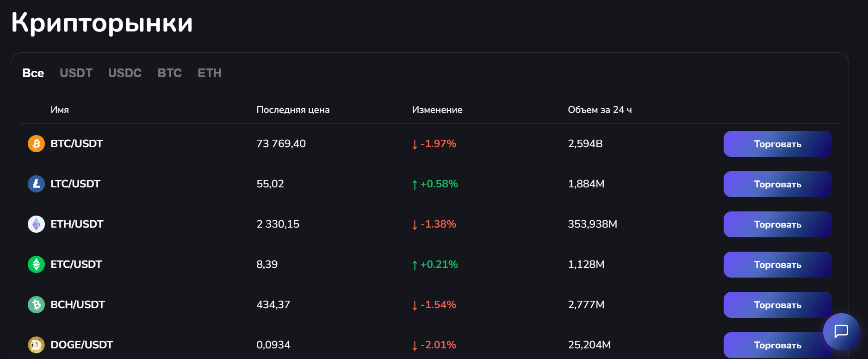Click the Bitcoin coin icon

[x=36, y=144]
